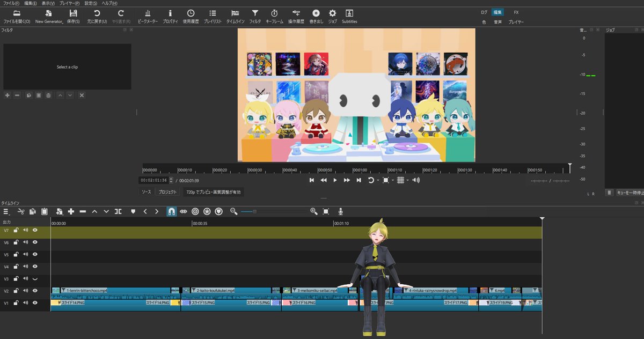Show the 使用履歴 recent files panel
Screen dimensions: 644x339
pyautogui.click(x=191, y=16)
